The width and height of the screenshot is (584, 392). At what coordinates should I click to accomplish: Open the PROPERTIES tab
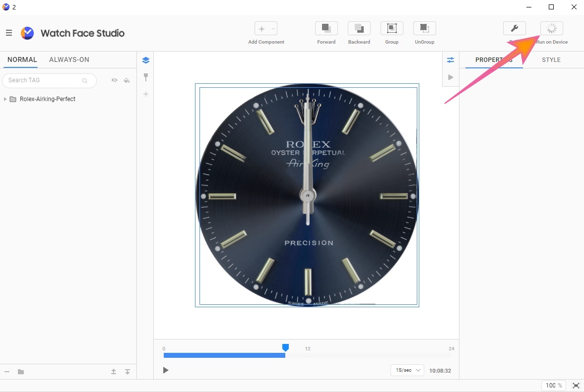[x=494, y=60]
